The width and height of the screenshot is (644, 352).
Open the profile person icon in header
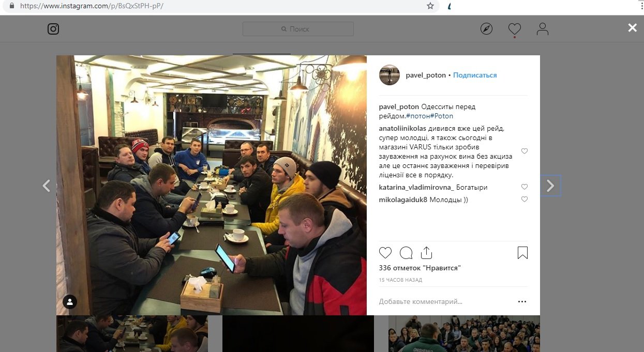click(x=542, y=29)
